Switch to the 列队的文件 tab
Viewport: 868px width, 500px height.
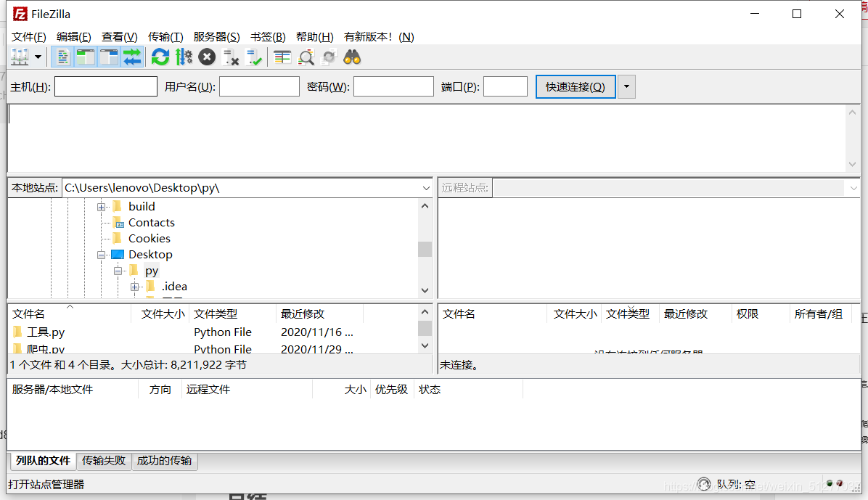pos(43,461)
